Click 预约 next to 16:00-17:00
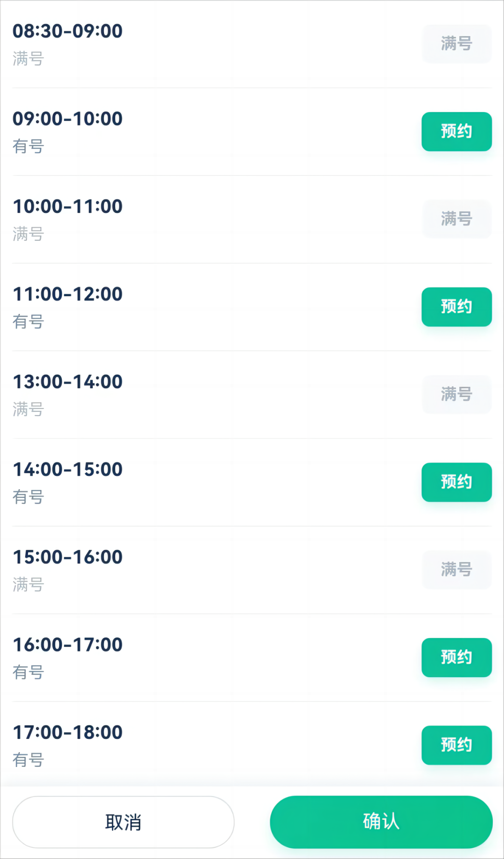This screenshot has height=859, width=504. tap(456, 658)
